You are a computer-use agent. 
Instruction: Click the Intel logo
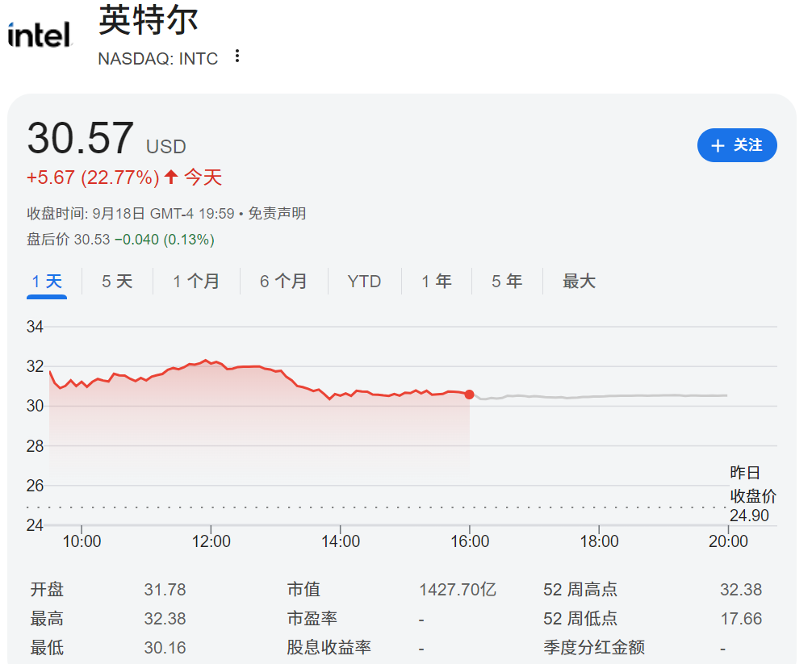click(x=40, y=34)
